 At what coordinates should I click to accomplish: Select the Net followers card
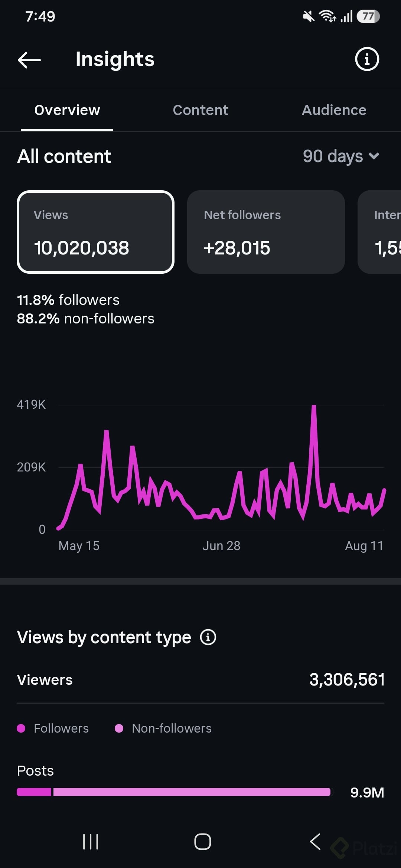(266, 232)
